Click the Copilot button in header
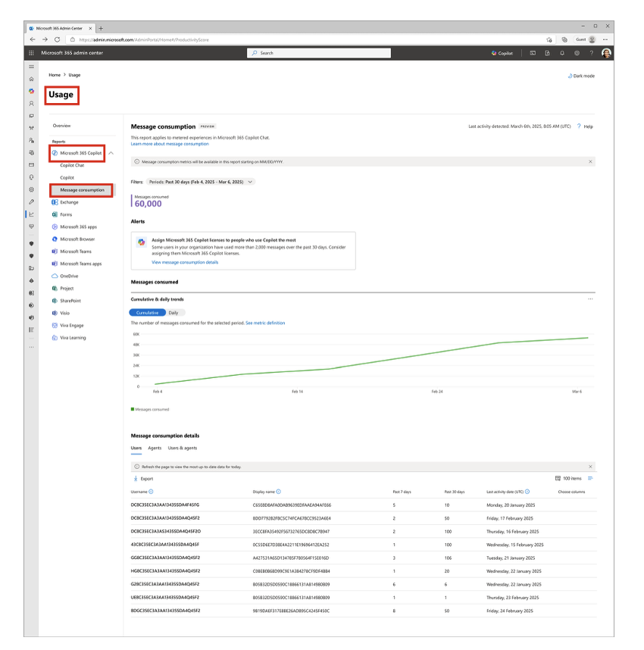 [502, 53]
